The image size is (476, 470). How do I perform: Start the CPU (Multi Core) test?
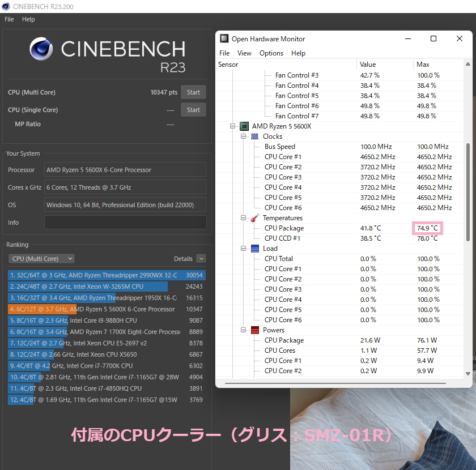click(x=193, y=92)
